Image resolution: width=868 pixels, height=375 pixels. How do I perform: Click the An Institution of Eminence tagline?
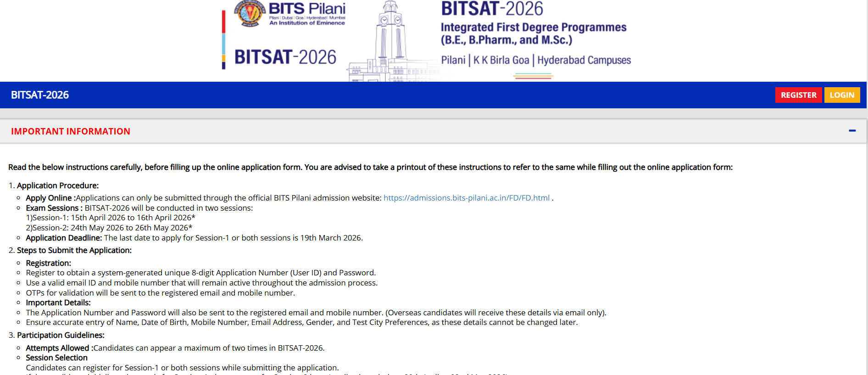coord(307,23)
